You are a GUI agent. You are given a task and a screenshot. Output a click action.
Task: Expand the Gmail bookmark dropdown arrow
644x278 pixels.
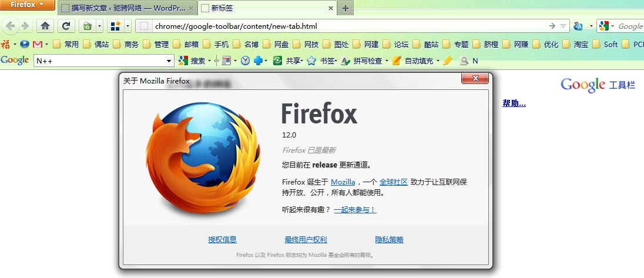(46, 44)
